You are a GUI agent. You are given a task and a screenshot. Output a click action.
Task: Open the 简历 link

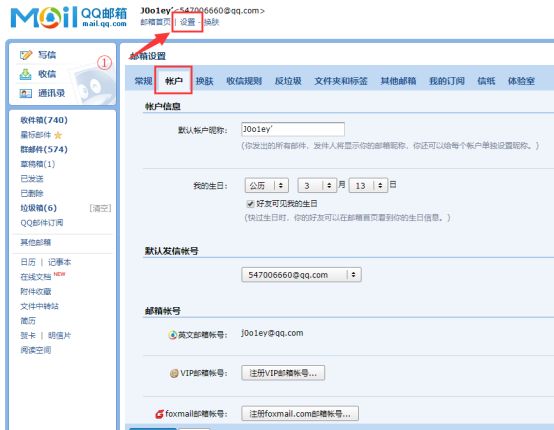[x=28, y=321]
